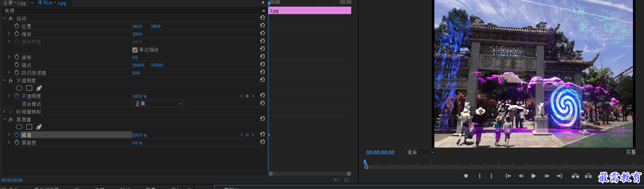This screenshot has width=644, height=189.
Task: Toggle the 亮度键 fx effect icon
Action: pyautogui.click(x=11, y=119)
